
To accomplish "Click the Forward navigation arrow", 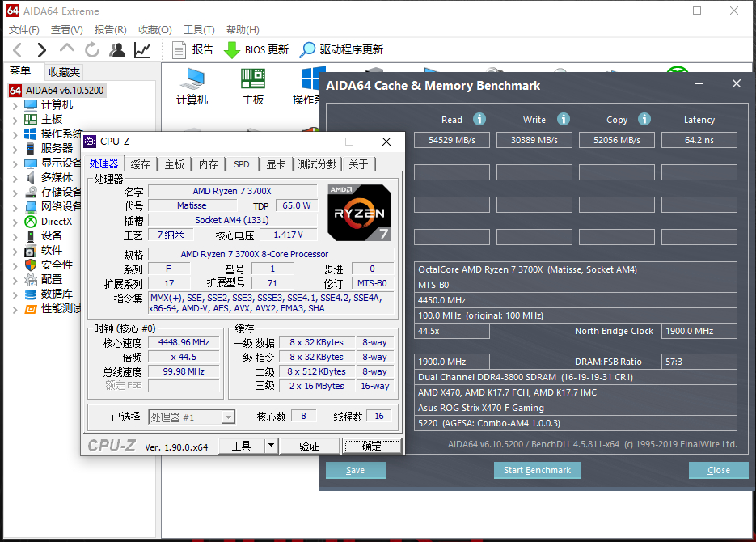I will (42, 50).
